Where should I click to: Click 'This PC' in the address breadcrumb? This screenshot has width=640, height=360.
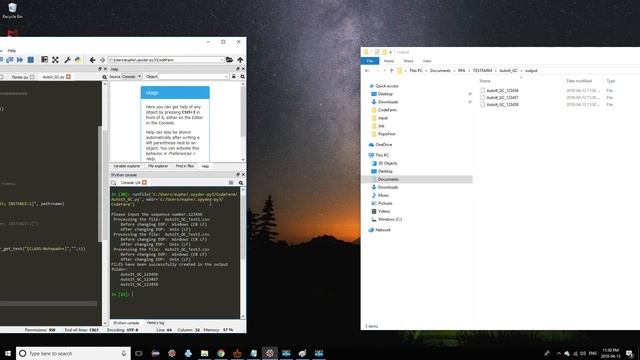point(416,71)
